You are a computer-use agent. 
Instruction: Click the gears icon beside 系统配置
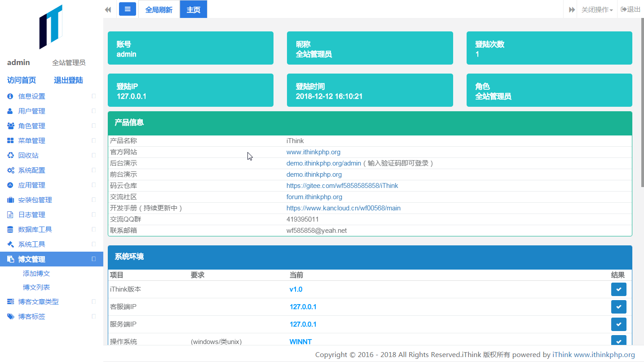(10, 170)
